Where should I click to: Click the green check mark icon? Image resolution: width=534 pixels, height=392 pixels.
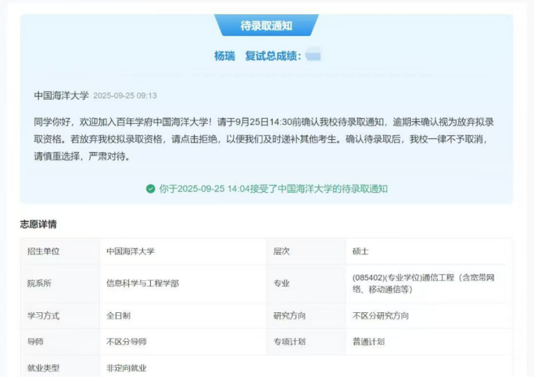(x=150, y=189)
